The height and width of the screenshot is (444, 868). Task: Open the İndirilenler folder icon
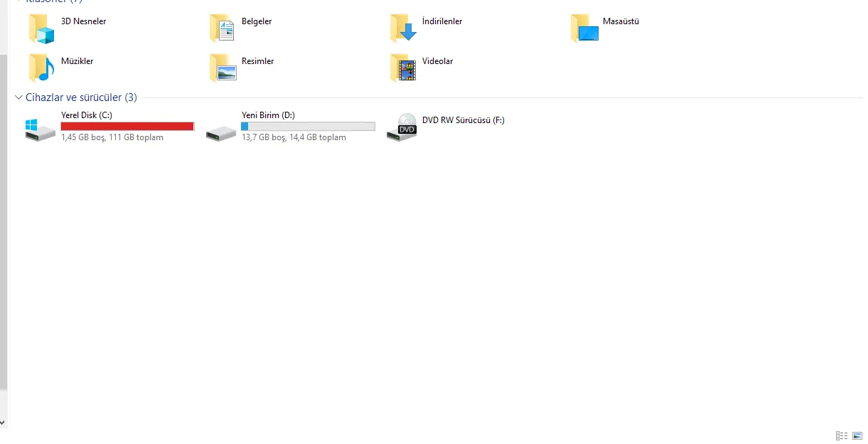[403, 29]
